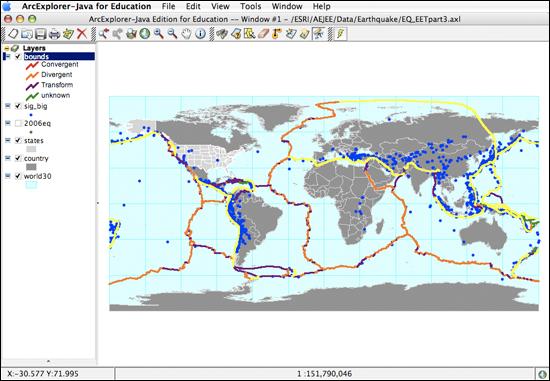Open the Apple menu
This screenshot has height=381, width=550.
click(7, 6)
